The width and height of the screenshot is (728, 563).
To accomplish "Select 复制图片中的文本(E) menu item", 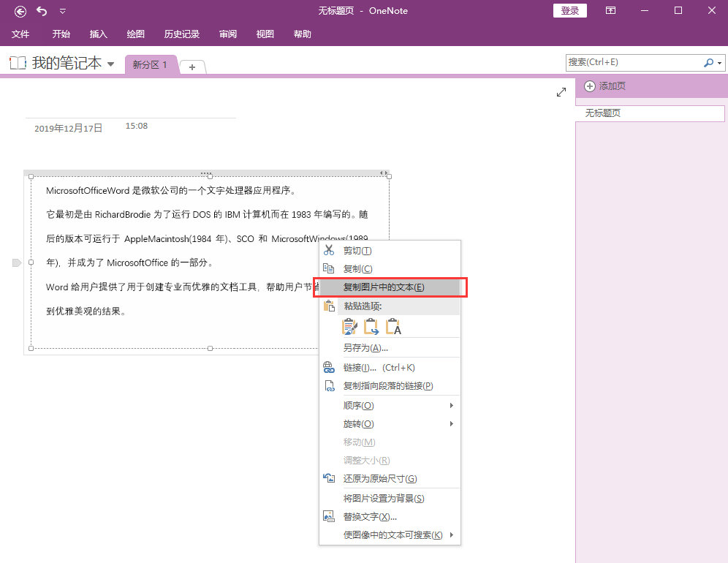I will [x=390, y=287].
